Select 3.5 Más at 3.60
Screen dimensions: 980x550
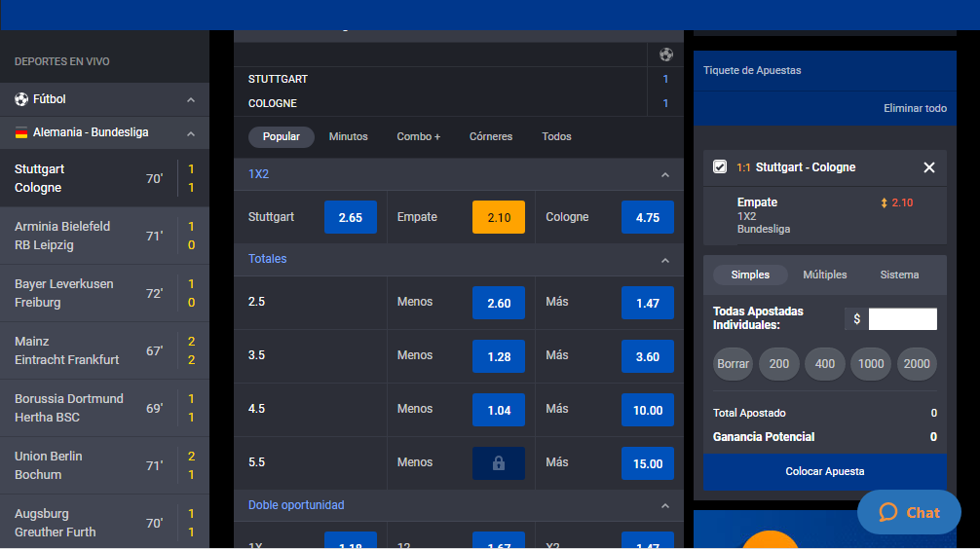648,356
